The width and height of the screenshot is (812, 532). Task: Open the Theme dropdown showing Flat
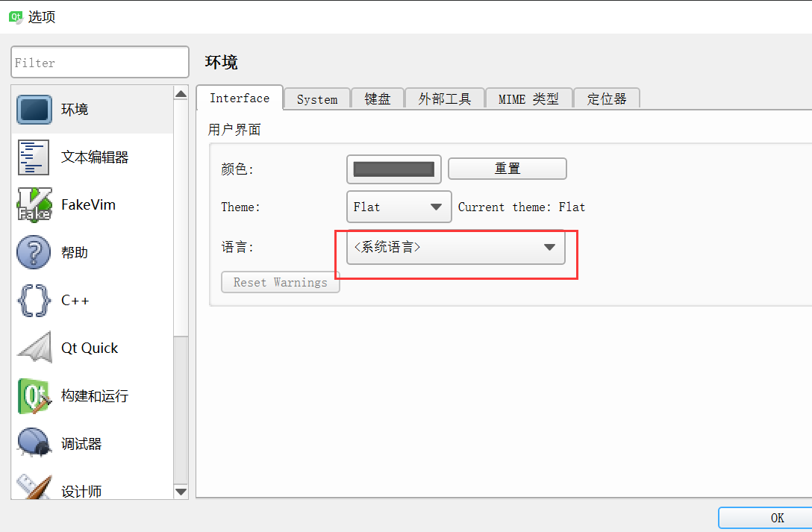[399, 207]
